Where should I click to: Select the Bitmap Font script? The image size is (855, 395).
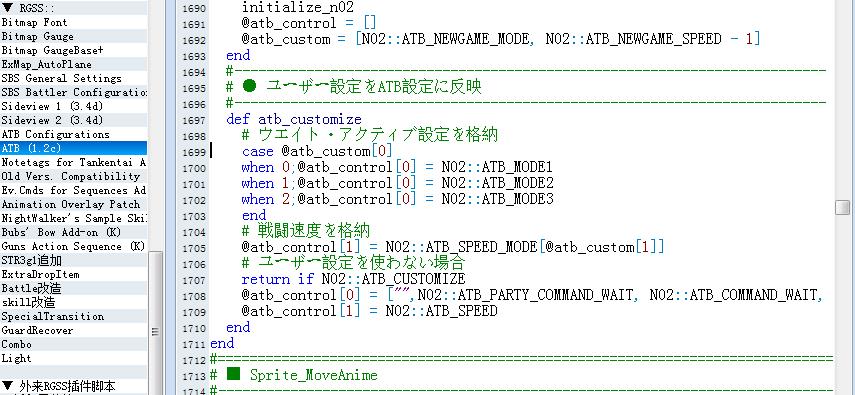pos(74,22)
